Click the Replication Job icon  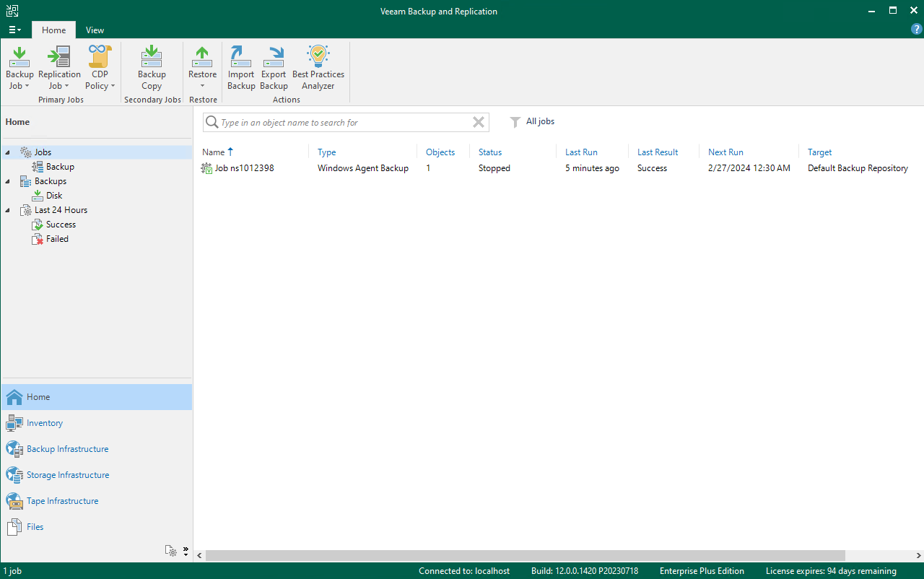pyautogui.click(x=59, y=68)
